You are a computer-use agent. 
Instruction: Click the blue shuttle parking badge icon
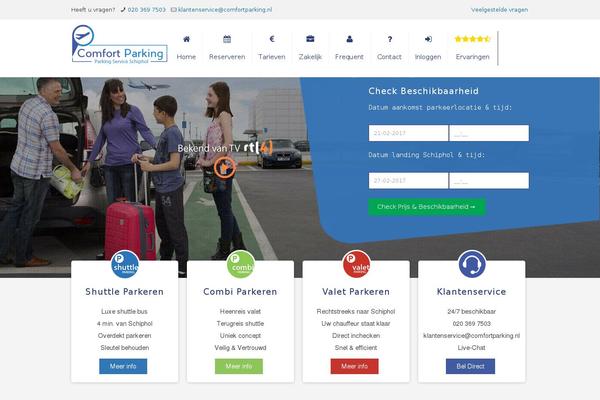tap(125, 264)
